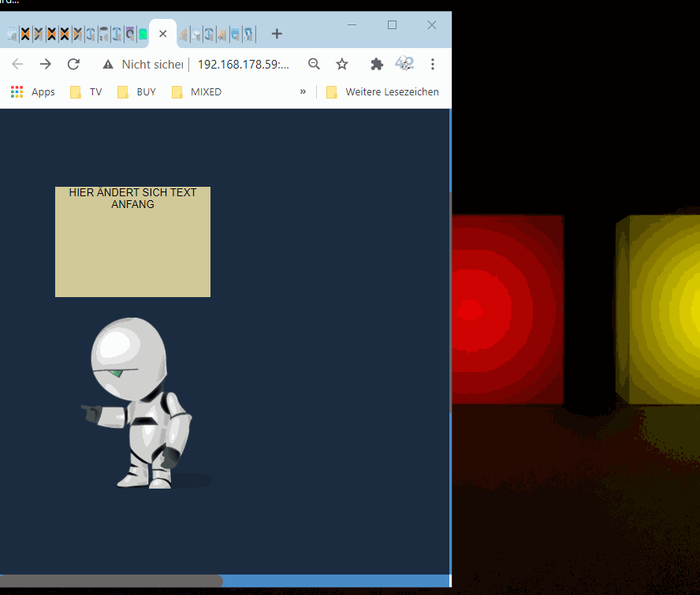Open the Extensions puzzle piece menu
This screenshot has height=595, width=700.
(x=377, y=65)
